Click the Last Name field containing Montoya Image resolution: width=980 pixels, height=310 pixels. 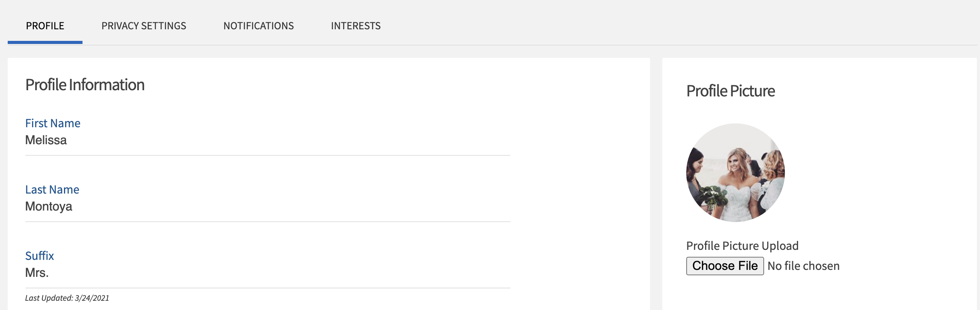coord(267,207)
